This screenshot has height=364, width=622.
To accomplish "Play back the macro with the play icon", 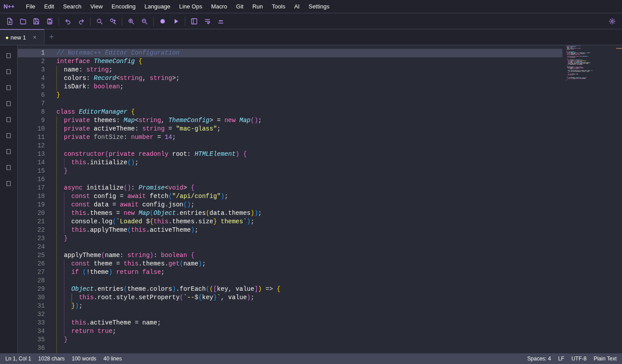I will (176, 21).
